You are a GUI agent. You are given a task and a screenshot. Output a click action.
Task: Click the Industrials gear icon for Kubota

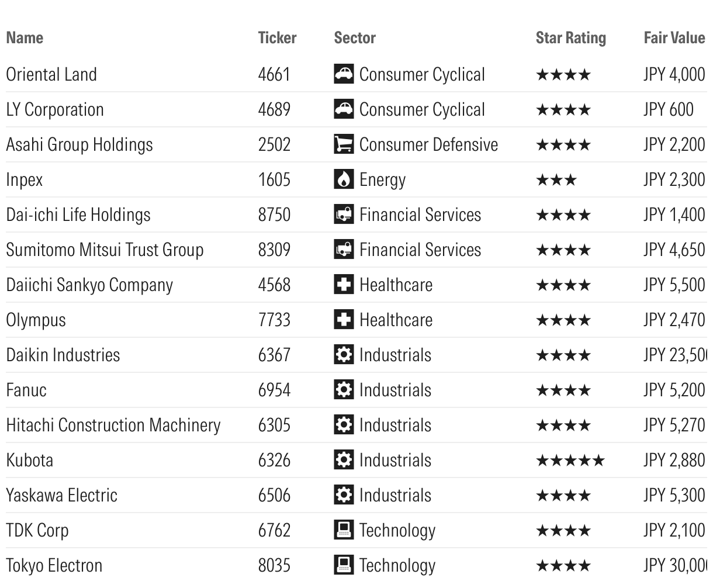tap(344, 460)
